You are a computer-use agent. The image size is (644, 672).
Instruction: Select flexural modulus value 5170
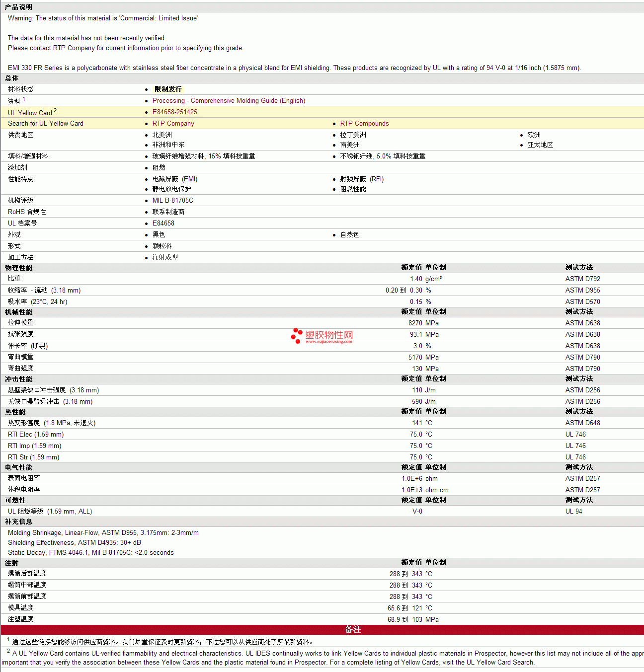click(x=415, y=357)
